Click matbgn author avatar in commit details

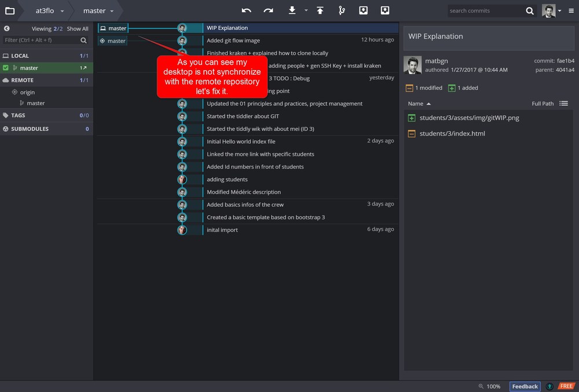click(x=412, y=65)
